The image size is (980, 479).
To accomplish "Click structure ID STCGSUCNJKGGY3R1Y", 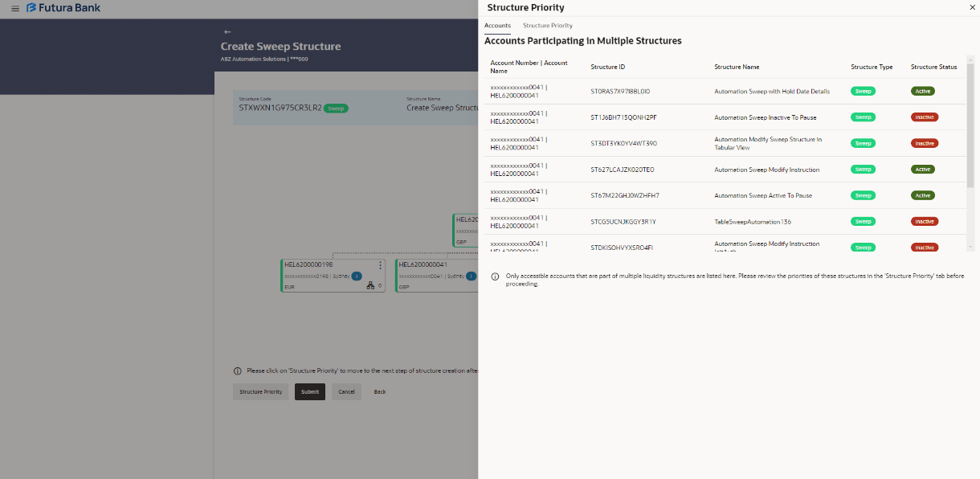I will [x=623, y=221].
